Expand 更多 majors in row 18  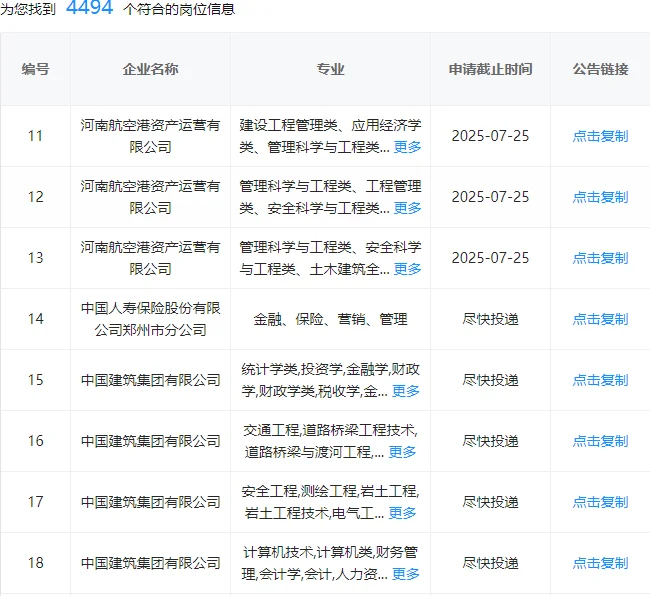(405, 574)
